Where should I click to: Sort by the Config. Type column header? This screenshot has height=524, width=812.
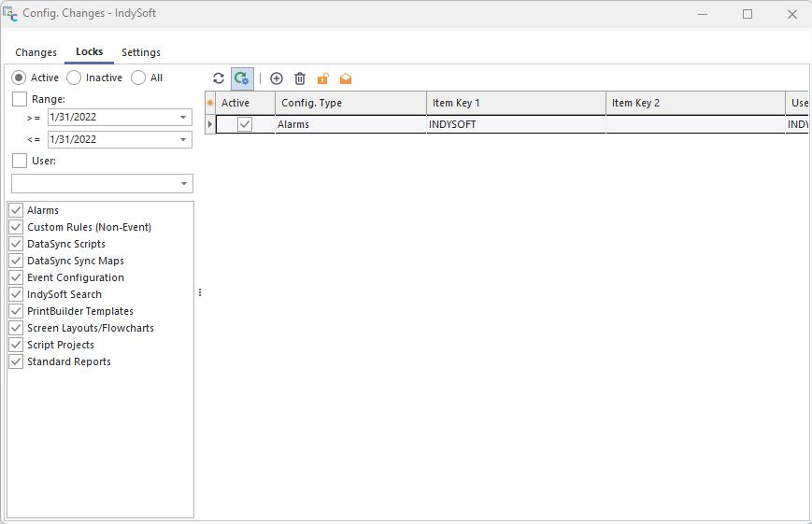pyautogui.click(x=350, y=103)
